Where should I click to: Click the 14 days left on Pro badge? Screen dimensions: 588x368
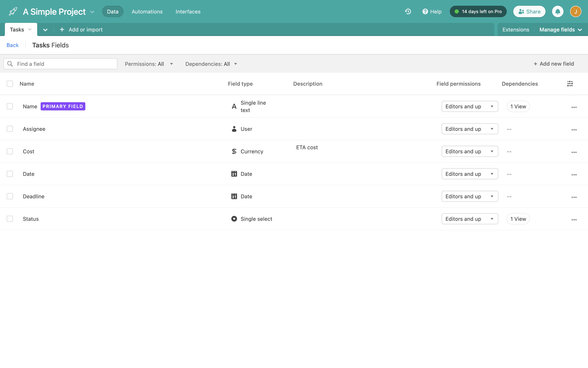click(x=478, y=11)
